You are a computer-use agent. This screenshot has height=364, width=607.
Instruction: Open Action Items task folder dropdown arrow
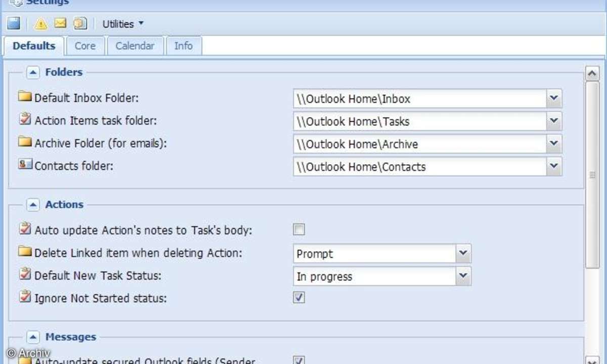tap(554, 121)
